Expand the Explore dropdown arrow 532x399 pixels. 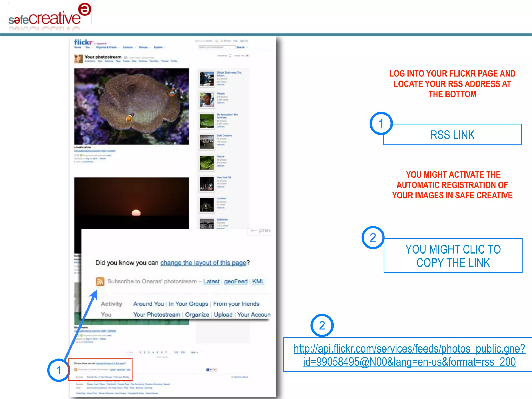pos(165,48)
